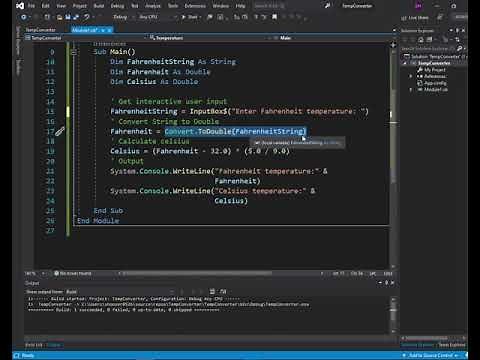
Task: Select Module1.vb in Solution Explorer
Action: tap(433, 90)
